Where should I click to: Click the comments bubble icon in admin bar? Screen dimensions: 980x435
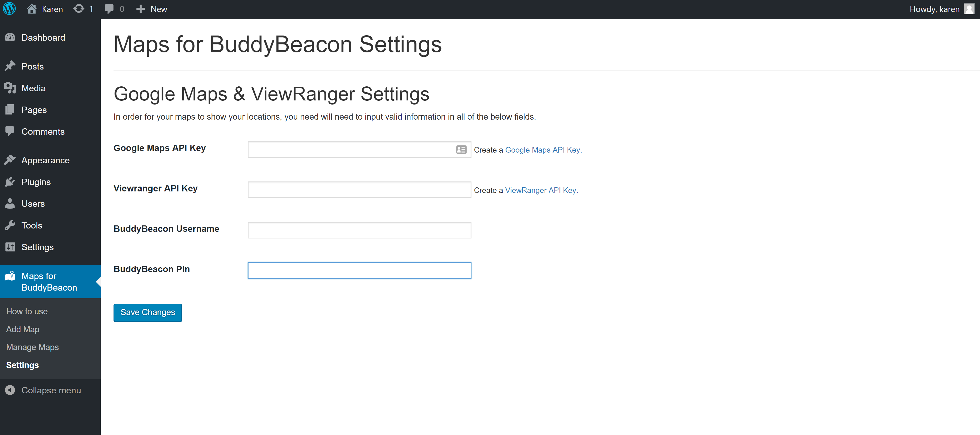coord(109,9)
